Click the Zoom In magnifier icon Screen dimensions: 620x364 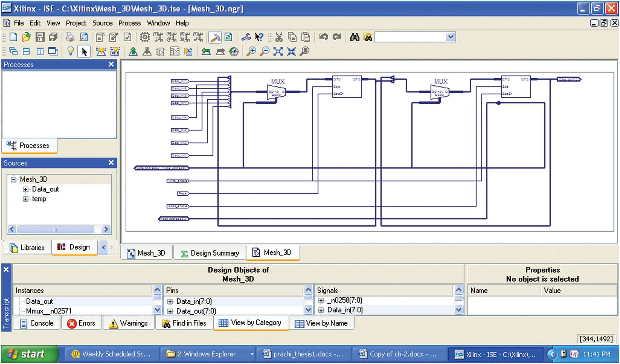[x=251, y=51]
